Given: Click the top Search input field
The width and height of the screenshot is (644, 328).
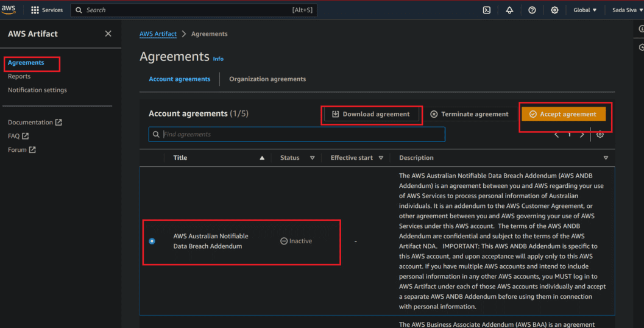Looking at the screenshot, I should coord(194,10).
